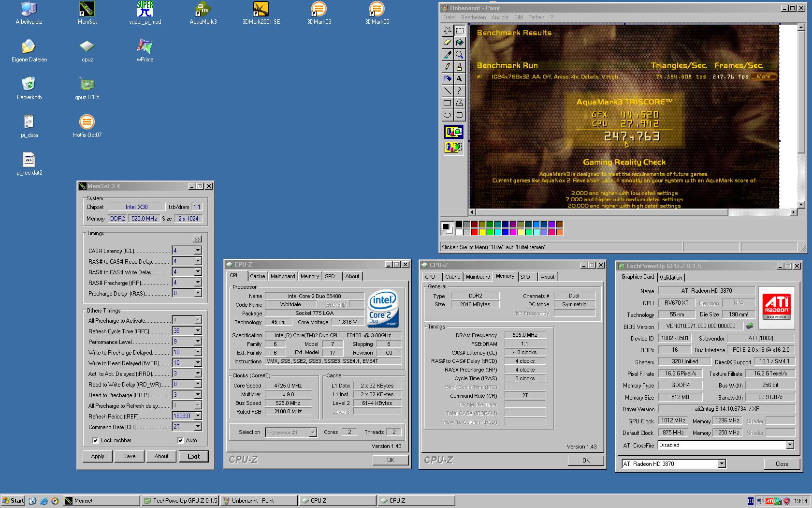The height and width of the screenshot is (508, 812).
Task: Select the Hotfix-Oct07 desktop icon
Action: click(87, 126)
